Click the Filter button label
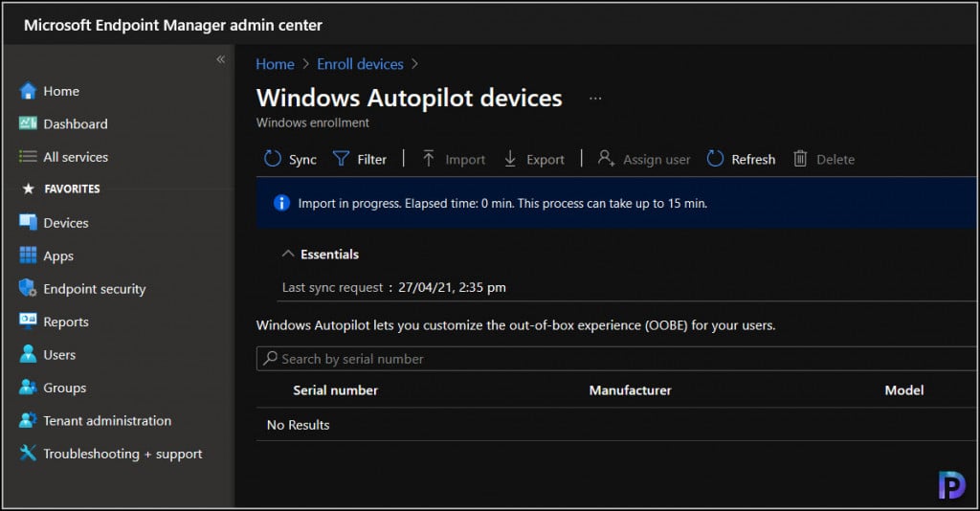The height and width of the screenshot is (511, 980). (372, 160)
